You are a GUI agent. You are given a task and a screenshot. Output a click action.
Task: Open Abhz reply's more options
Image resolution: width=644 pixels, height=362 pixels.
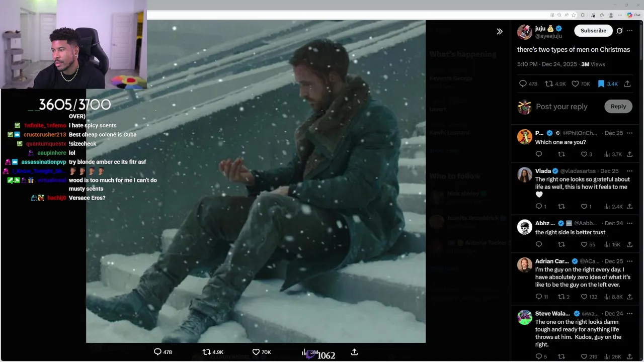(x=629, y=223)
